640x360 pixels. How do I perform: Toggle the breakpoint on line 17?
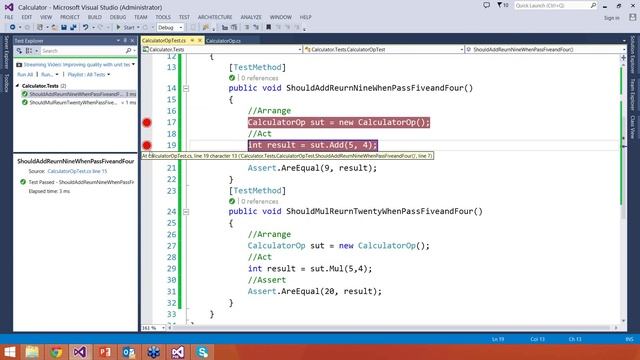(x=147, y=122)
